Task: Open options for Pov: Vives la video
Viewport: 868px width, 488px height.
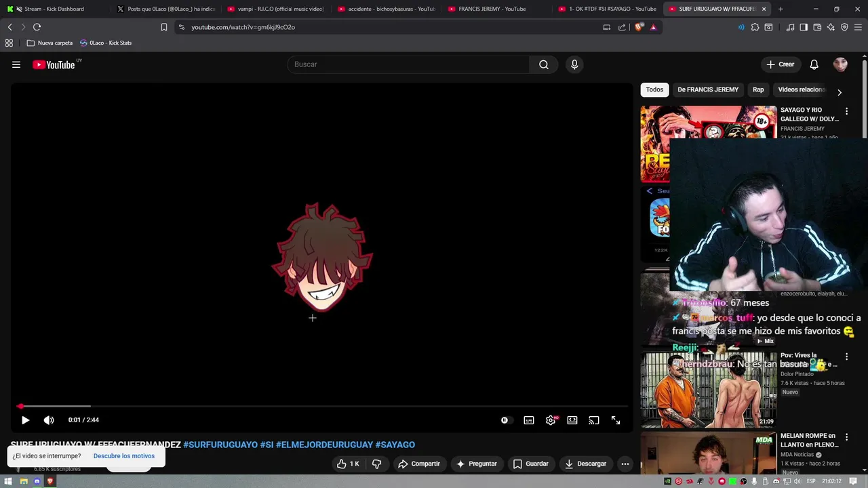Action: pos(846,357)
